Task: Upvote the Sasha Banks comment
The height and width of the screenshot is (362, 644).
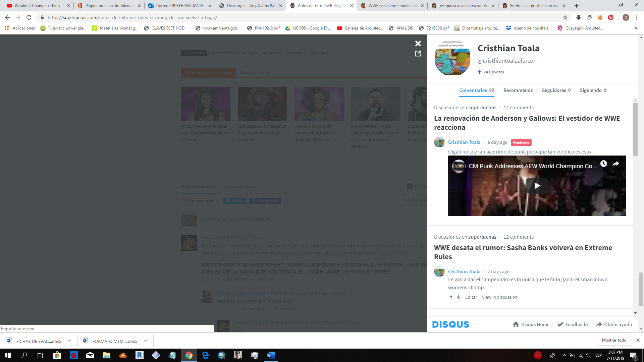Action: [451, 297]
